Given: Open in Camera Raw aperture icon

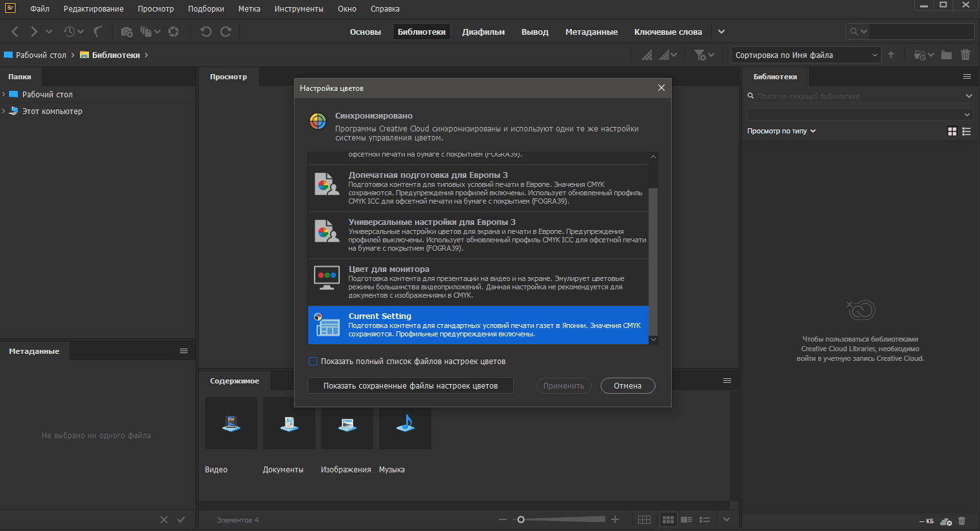Looking at the screenshot, I should coord(173,32).
